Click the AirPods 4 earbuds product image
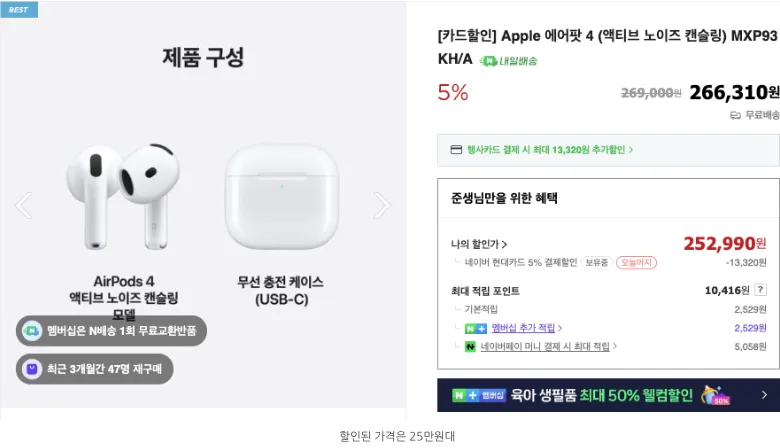 click(x=123, y=196)
